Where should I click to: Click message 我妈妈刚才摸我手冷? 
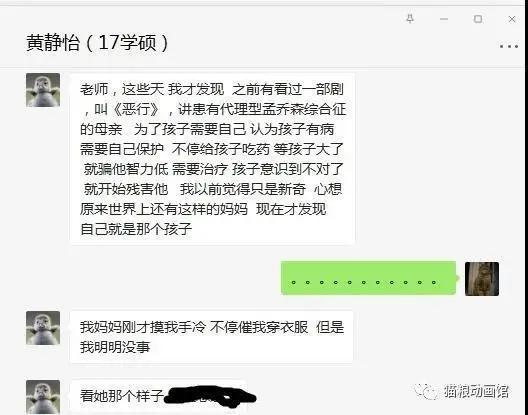(x=211, y=337)
